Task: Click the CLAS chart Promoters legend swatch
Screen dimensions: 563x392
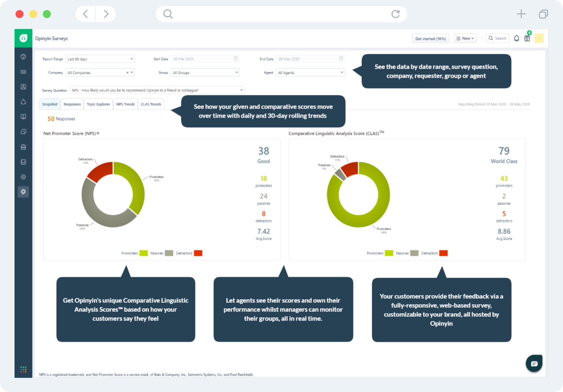Action: 389,253
